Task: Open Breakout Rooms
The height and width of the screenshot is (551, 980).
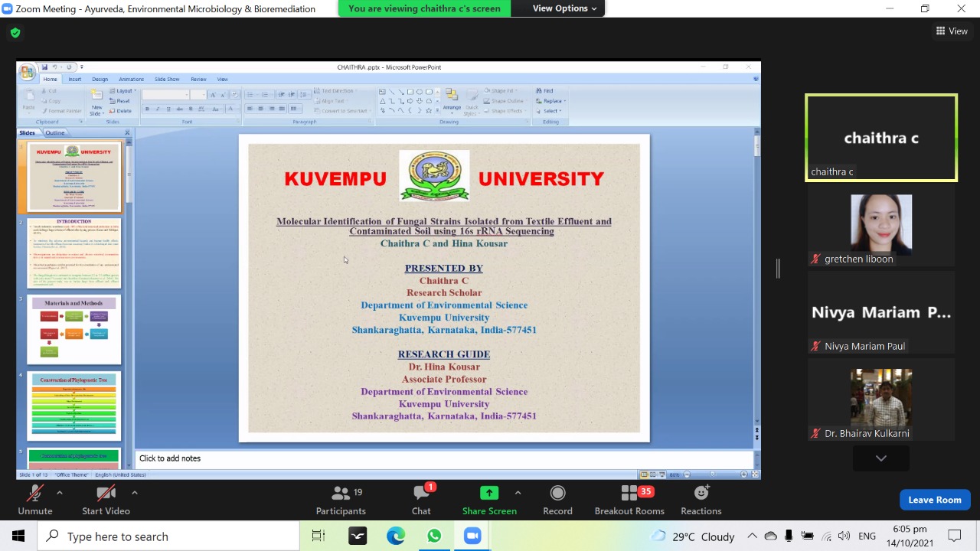Action: pos(629,500)
